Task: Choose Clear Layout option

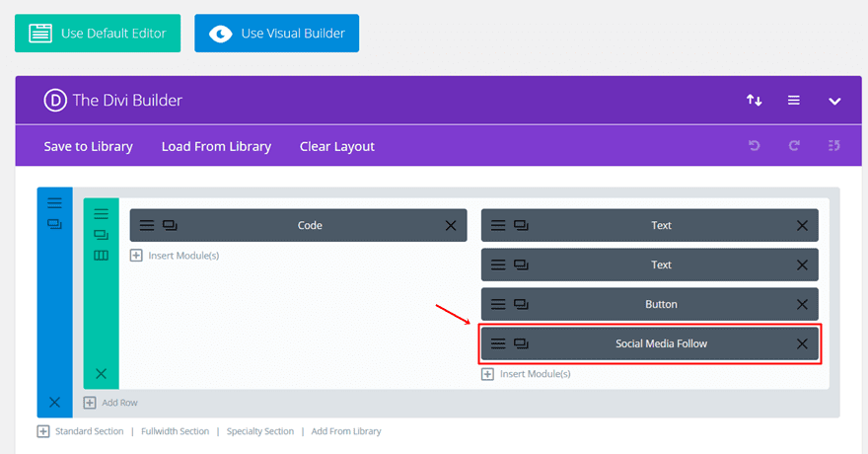Action: click(x=337, y=147)
